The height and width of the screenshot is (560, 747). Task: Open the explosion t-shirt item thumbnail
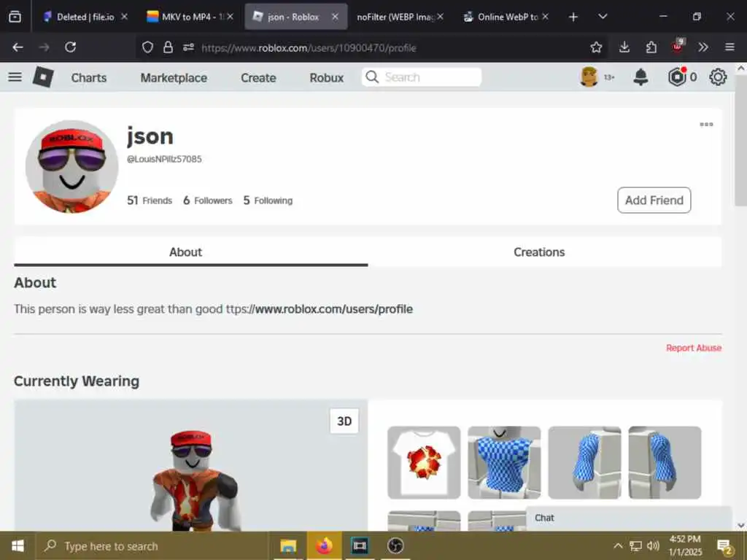tap(424, 462)
